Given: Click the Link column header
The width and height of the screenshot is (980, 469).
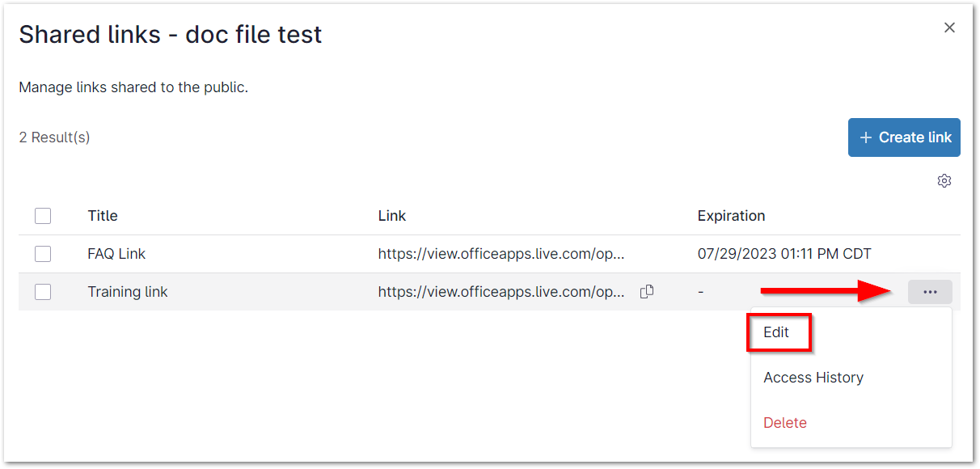Looking at the screenshot, I should (x=392, y=216).
